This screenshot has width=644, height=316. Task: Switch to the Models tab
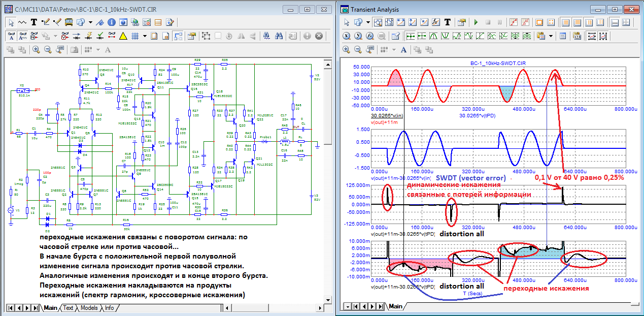tap(89, 308)
